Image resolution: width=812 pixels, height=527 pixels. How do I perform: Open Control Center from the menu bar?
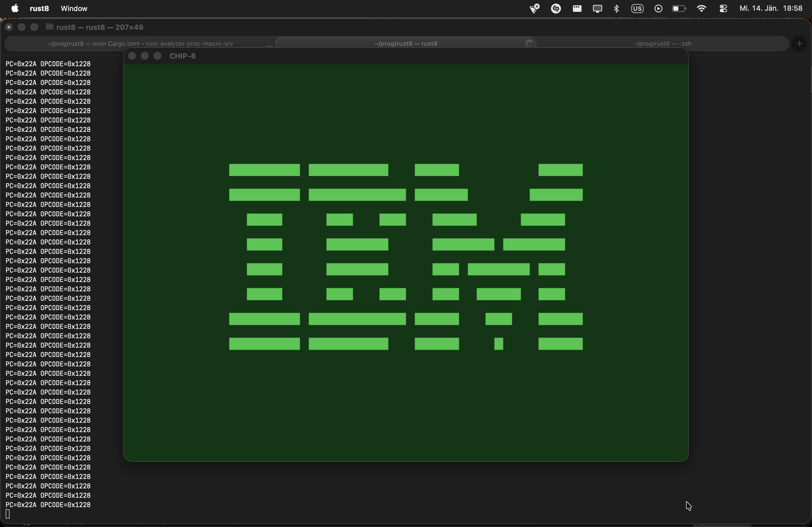coord(724,8)
